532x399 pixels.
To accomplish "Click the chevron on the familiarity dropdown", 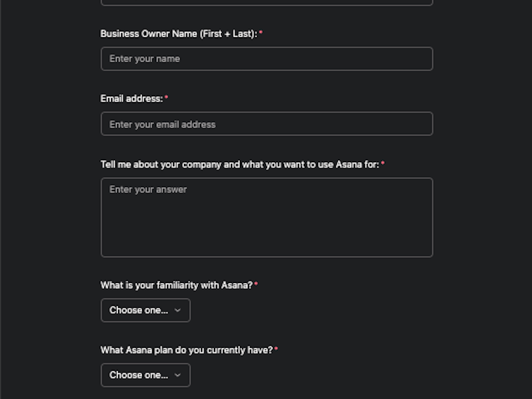I will pos(178,310).
